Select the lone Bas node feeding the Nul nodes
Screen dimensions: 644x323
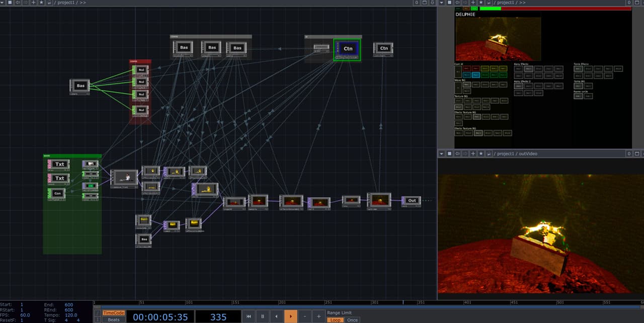click(80, 86)
